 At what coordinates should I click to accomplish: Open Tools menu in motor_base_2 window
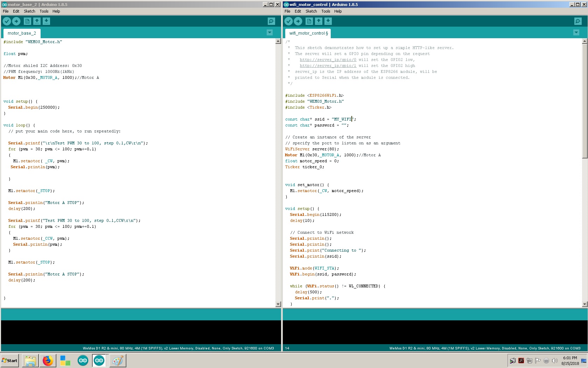44,11
